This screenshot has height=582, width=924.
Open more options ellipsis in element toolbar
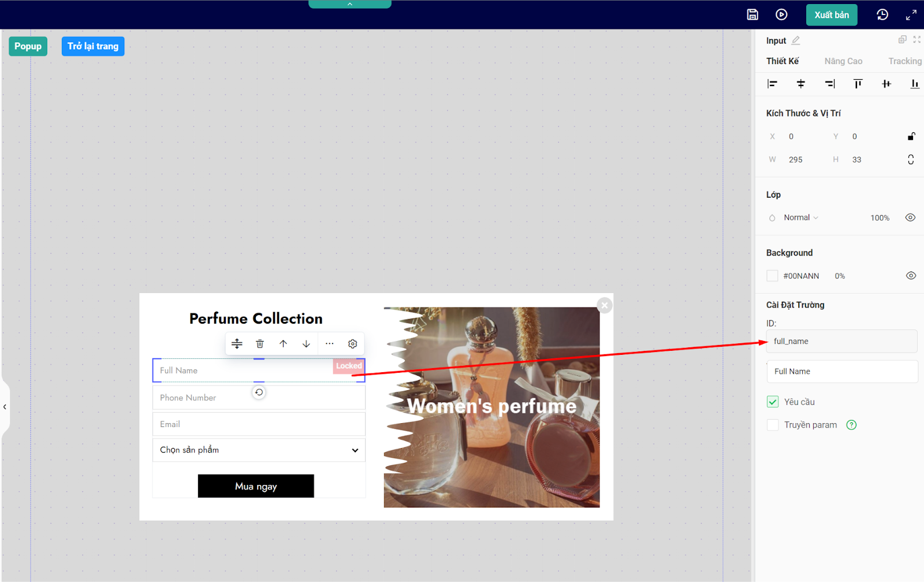(329, 343)
